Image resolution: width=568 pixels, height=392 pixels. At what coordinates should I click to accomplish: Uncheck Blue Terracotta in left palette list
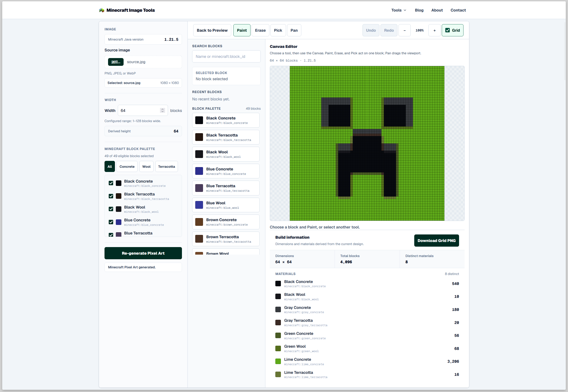[111, 235]
